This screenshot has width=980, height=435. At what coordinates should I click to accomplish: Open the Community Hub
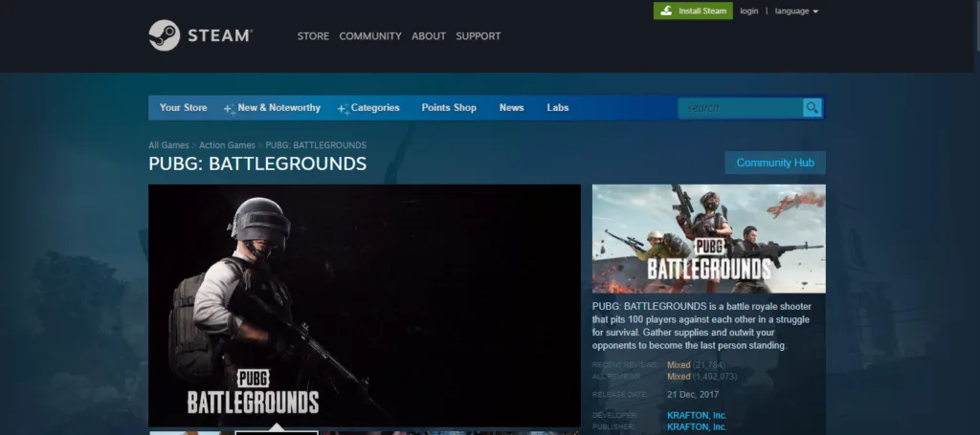click(775, 163)
